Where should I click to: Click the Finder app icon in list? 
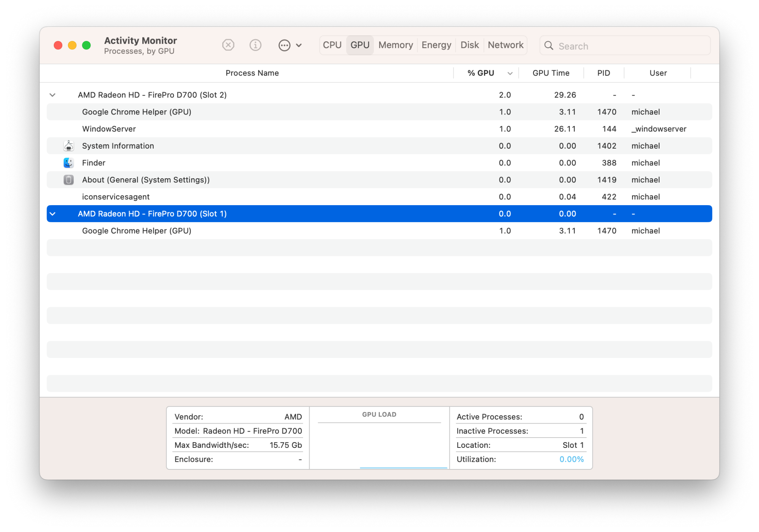pyautogui.click(x=69, y=163)
